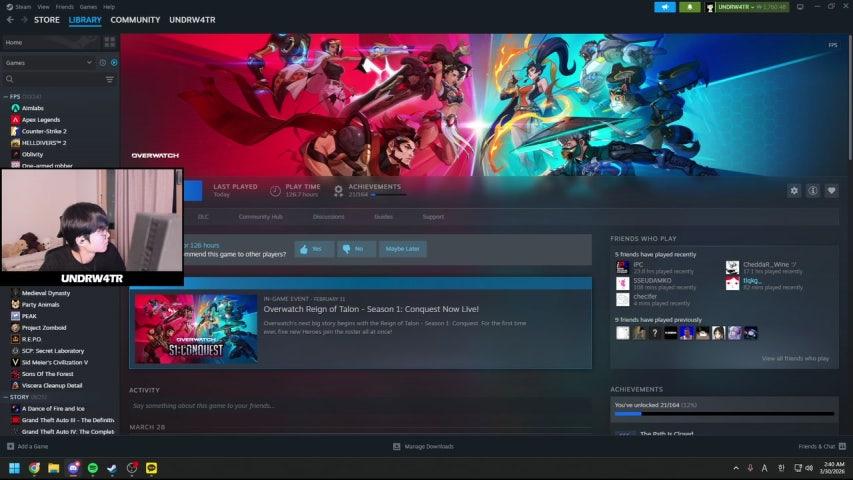Open the Overwatch Support tab
The image size is (853, 480).
(433, 217)
